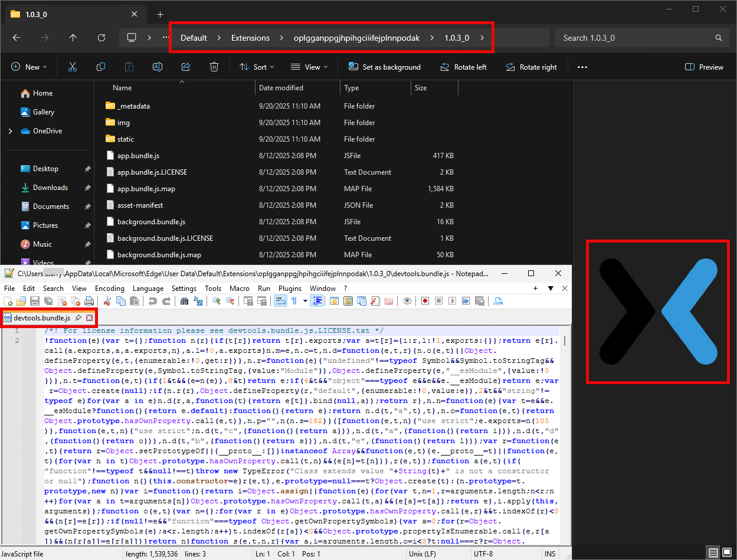Open the _metadata folder

pos(133,106)
